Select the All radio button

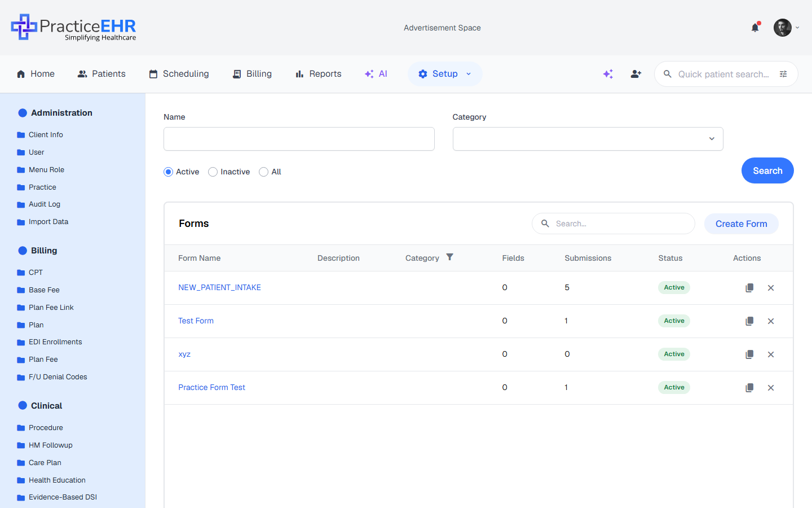263,172
